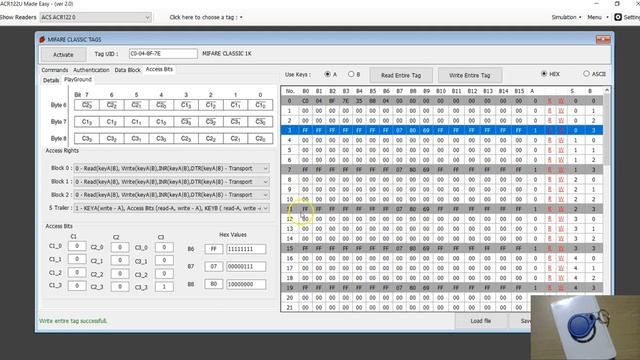This screenshot has height=360, width=640.
Task: Choose HEX display mode
Action: [544, 74]
